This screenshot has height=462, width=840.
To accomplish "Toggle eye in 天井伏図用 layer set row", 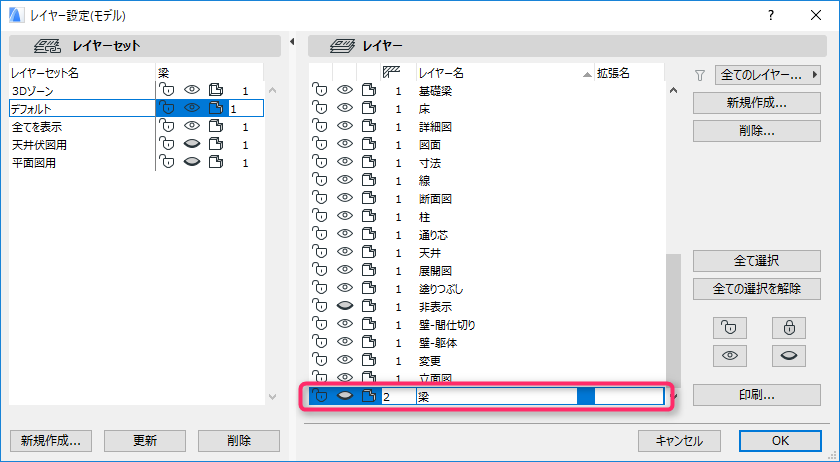I will coord(192,144).
